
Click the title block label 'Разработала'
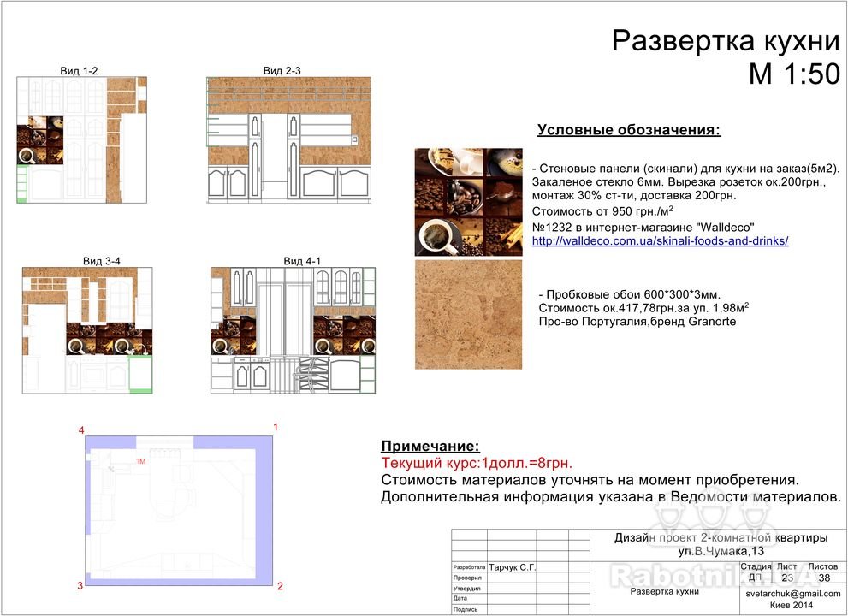(470, 567)
